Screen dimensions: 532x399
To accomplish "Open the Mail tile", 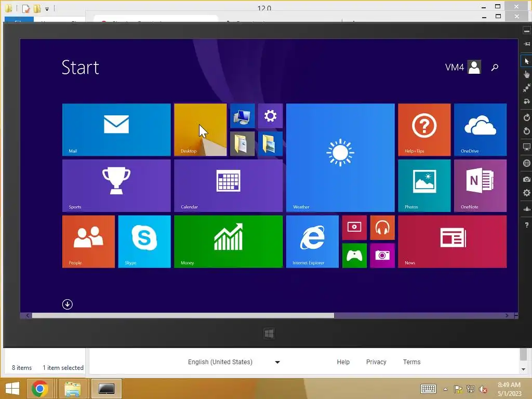I will coord(116,129).
